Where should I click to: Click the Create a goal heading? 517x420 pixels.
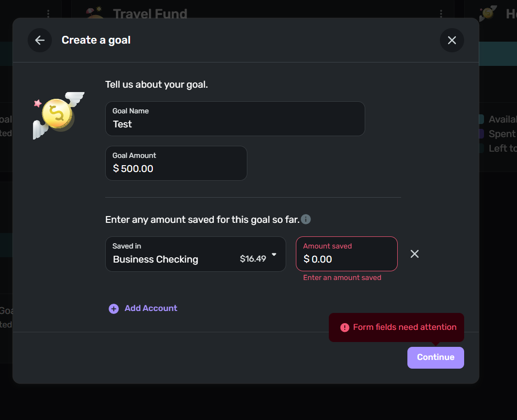tap(96, 40)
